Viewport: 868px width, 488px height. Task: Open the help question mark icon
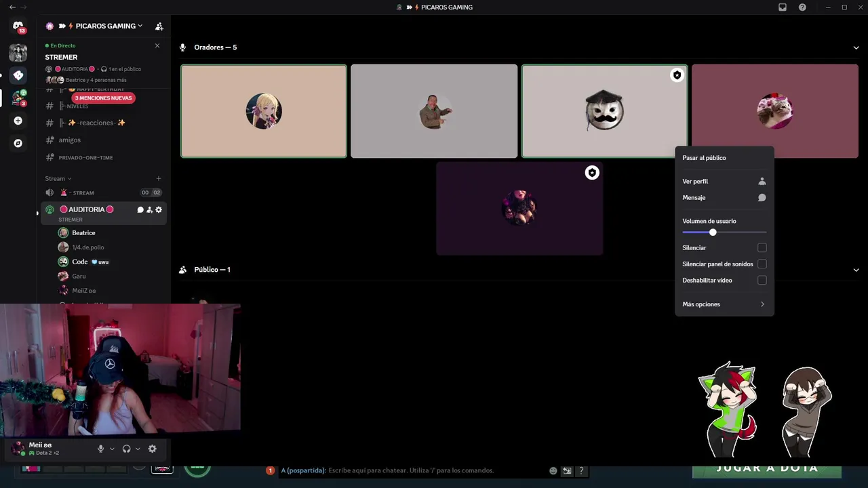(803, 7)
